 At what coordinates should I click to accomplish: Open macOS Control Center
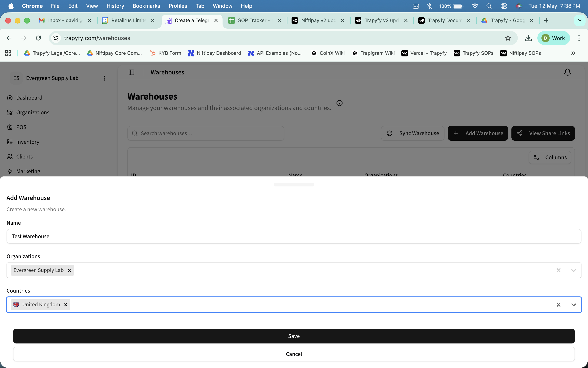[504, 6]
